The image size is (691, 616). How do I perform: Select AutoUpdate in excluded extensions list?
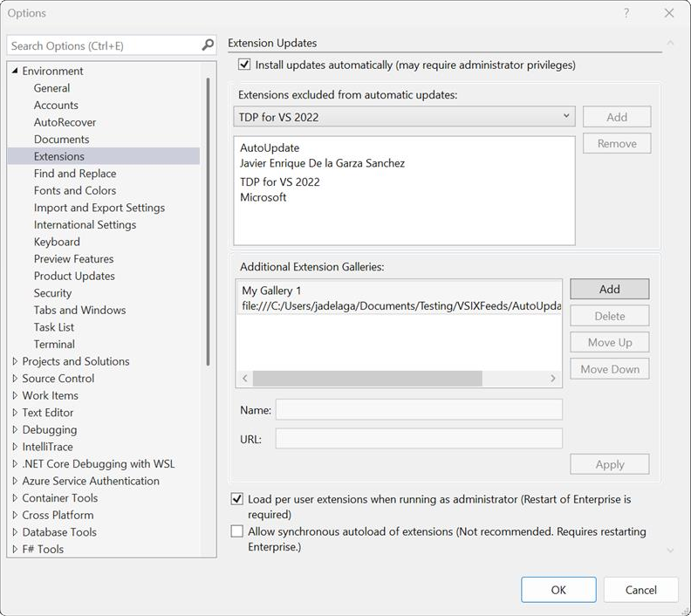click(x=270, y=148)
